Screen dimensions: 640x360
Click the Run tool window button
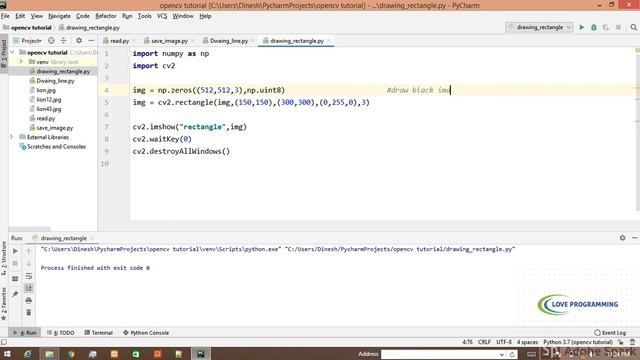click(x=25, y=333)
